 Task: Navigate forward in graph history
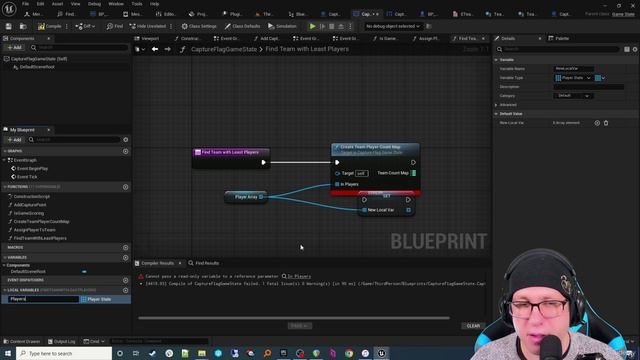point(168,49)
